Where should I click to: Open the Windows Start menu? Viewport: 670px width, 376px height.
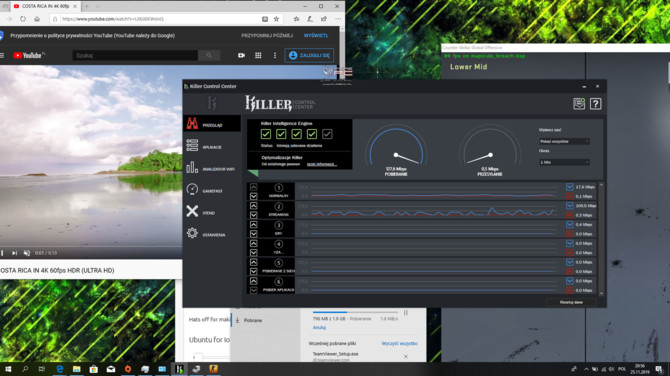8,369
